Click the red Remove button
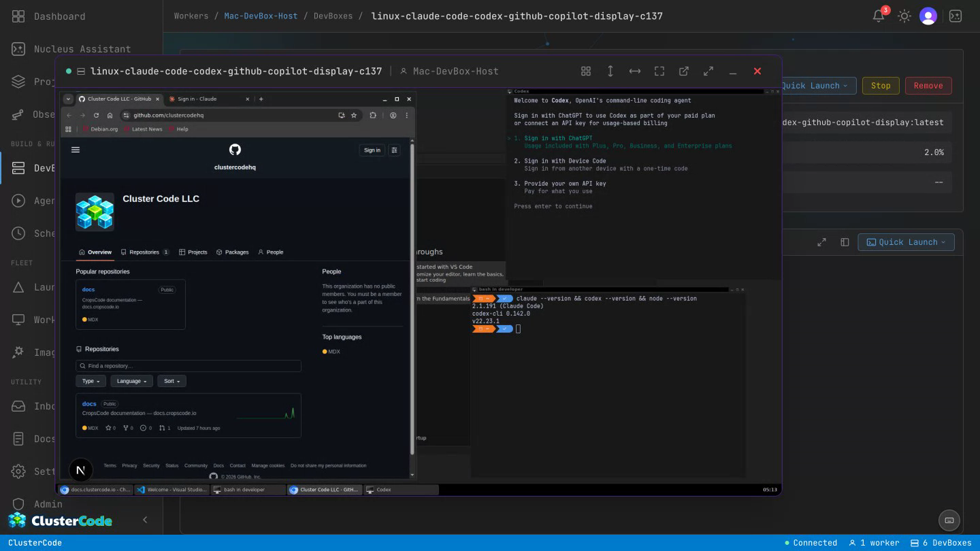 click(928, 86)
